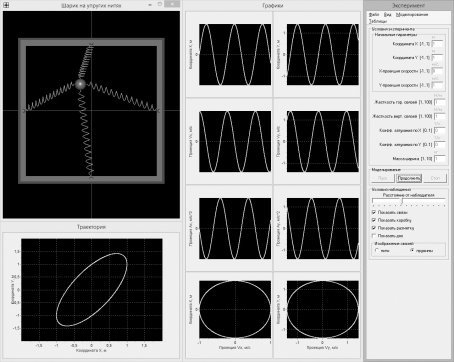The image size is (454, 362).
Task: Click the Координата Y input field
Action: tap(437, 58)
